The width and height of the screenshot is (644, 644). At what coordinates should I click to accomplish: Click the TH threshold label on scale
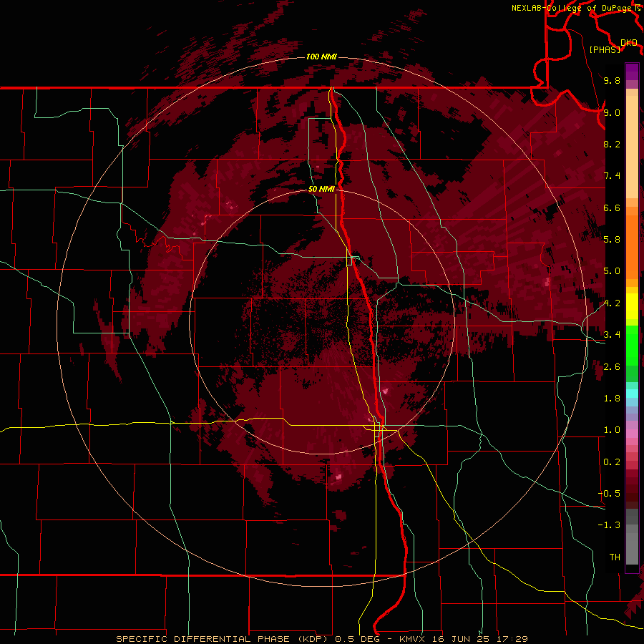coord(615,557)
